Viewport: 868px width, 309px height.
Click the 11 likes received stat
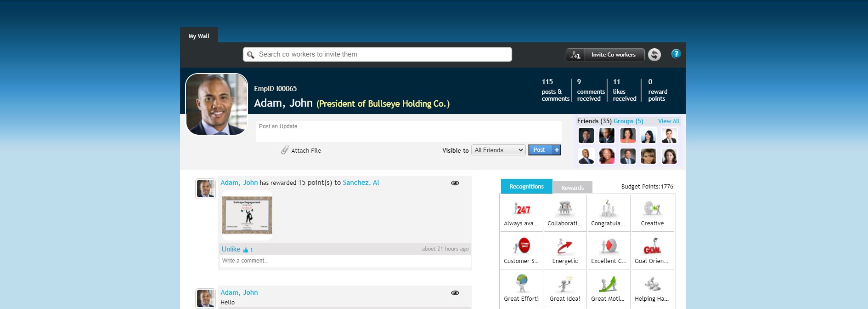[625, 90]
